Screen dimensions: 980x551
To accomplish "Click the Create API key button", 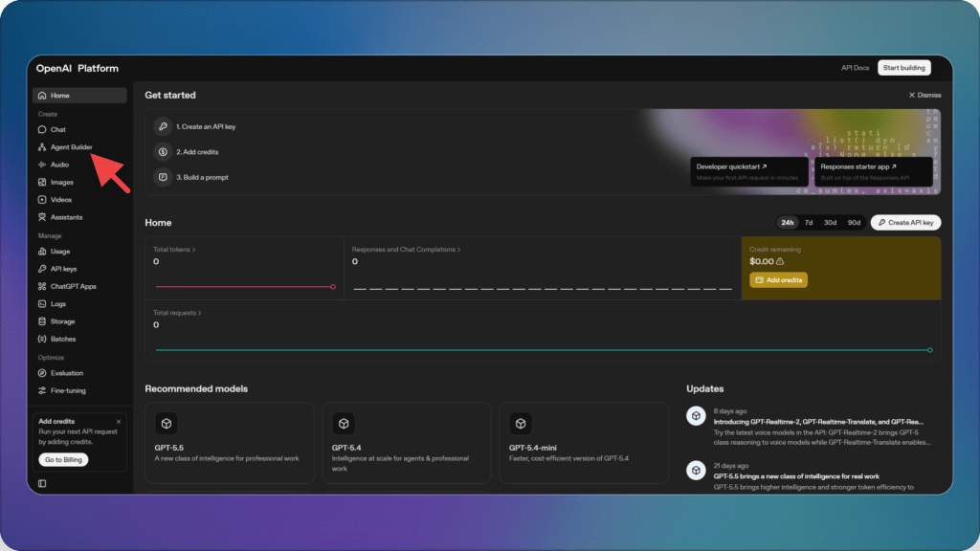I will click(905, 222).
